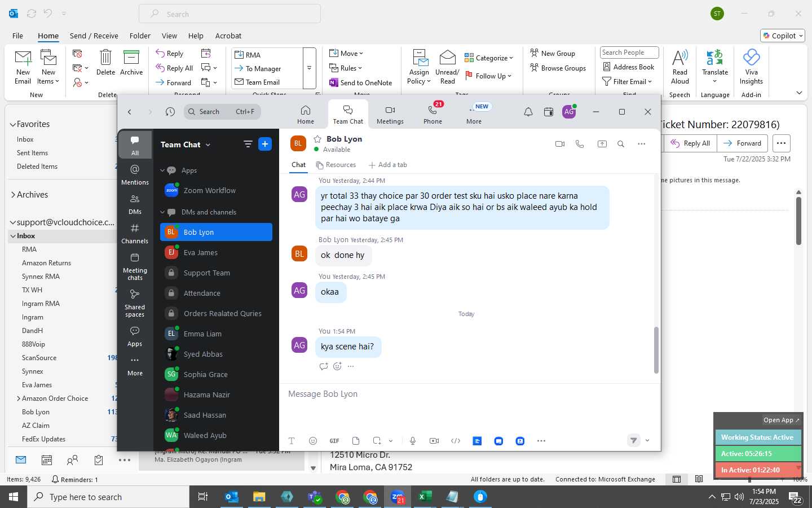812x508 pixels.
Task: Collapse Favorites in the Outlook folder pane
Action: pyautogui.click(x=13, y=124)
